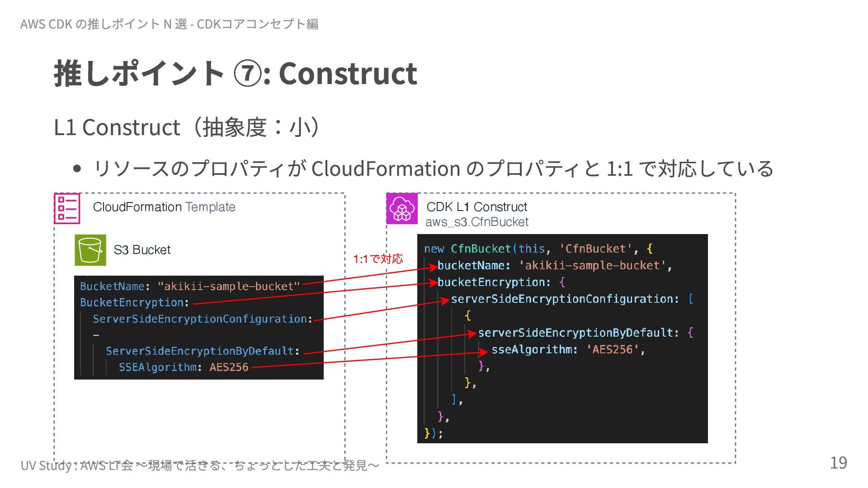The width and height of the screenshot is (868, 488).
Task: Click the circled number seven in title
Action: tap(247, 74)
